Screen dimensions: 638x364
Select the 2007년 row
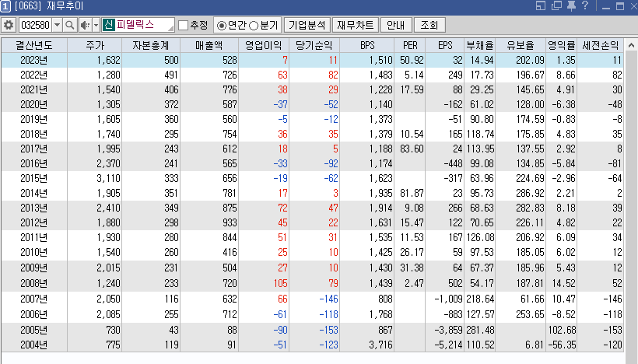(x=313, y=299)
